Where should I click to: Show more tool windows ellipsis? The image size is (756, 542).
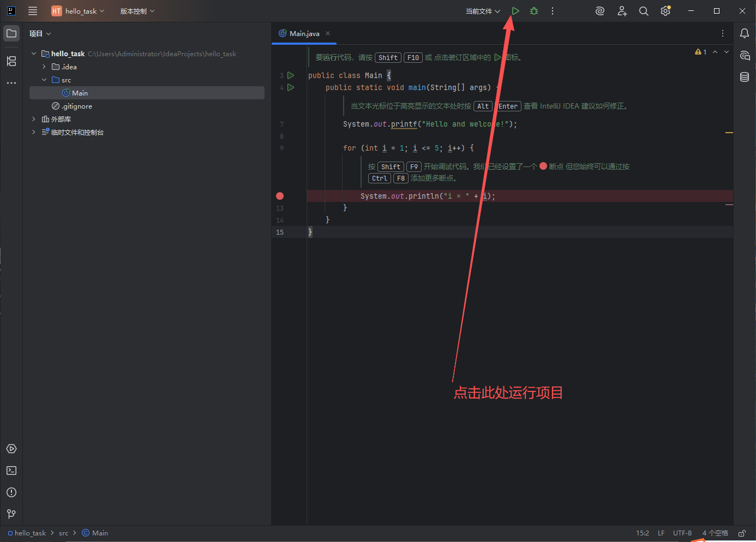point(11,83)
